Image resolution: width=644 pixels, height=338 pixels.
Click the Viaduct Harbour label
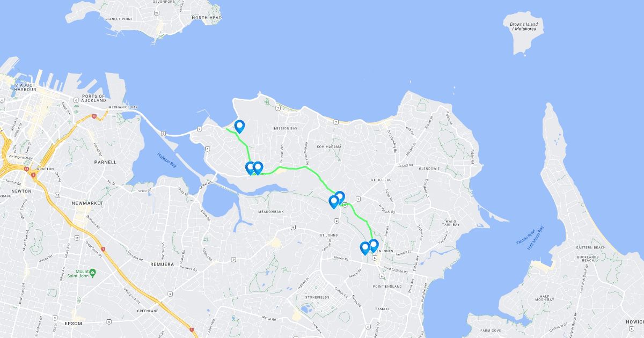(x=25, y=87)
